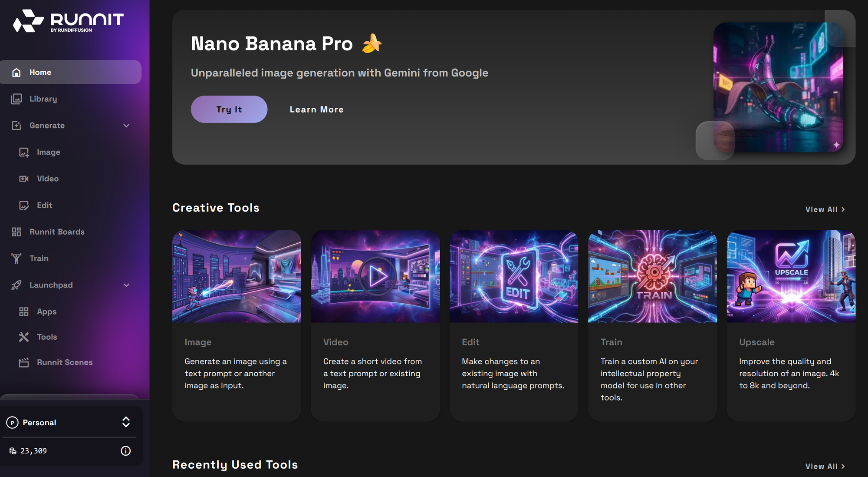
Task: Select the Video camera icon in sidebar
Action: click(24, 179)
